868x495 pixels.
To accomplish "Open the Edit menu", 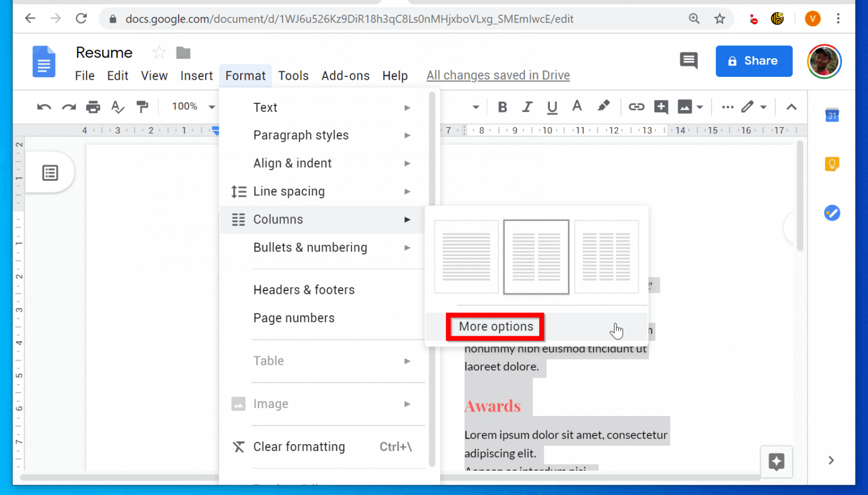I will coord(118,76).
